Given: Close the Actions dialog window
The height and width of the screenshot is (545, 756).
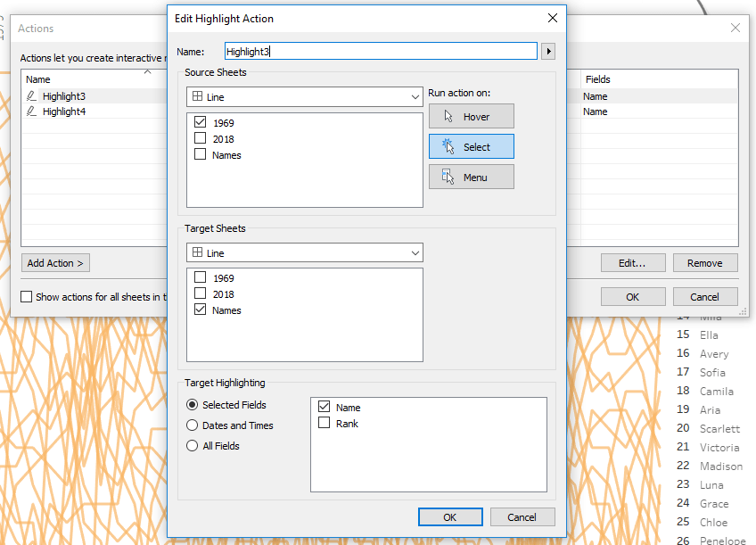Looking at the screenshot, I should click(x=735, y=28).
